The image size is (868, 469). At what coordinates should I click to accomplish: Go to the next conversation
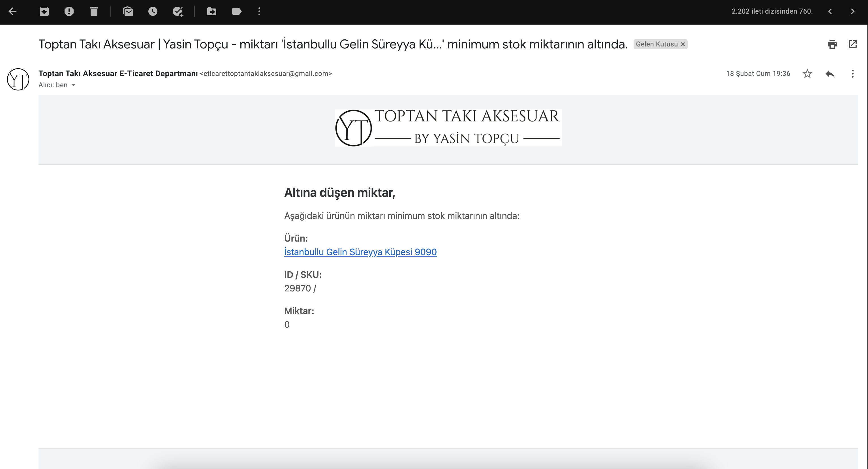(852, 11)
